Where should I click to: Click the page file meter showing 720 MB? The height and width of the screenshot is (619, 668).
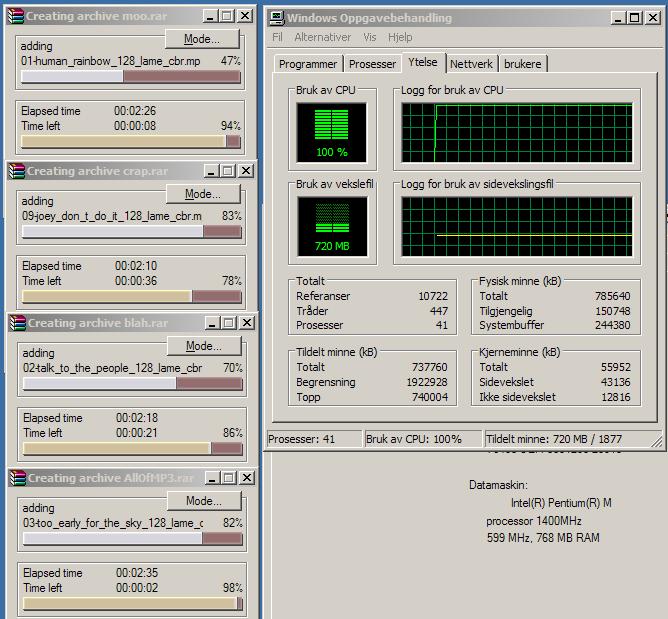(x=332, y=227)
